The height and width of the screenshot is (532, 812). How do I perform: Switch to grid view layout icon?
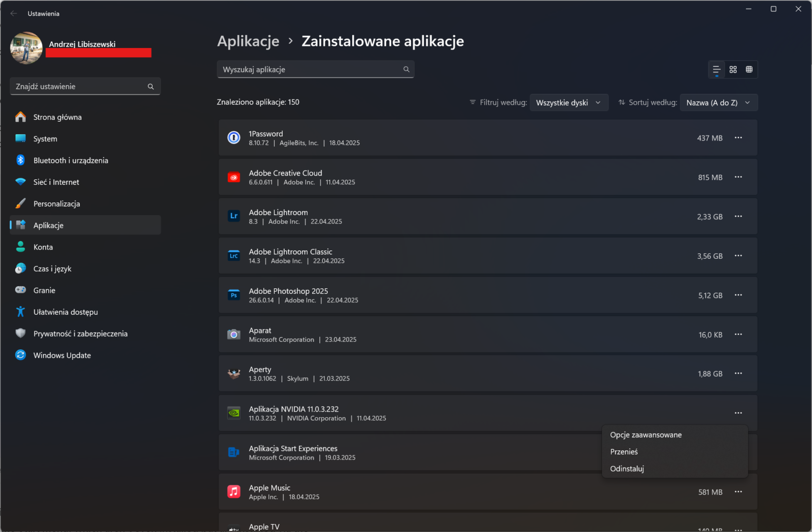(733, 70)
